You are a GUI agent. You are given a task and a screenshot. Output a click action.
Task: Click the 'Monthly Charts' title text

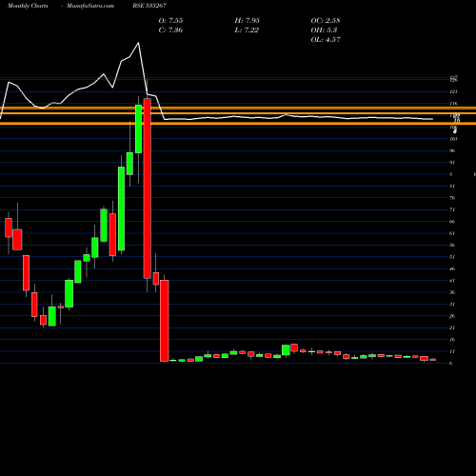pyautogui.click(x=28, y=6)
